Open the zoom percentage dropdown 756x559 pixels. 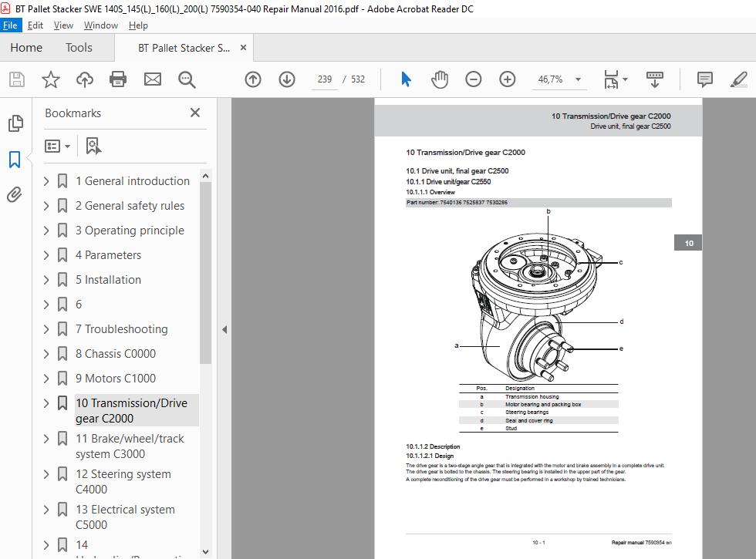click(578, 79)
